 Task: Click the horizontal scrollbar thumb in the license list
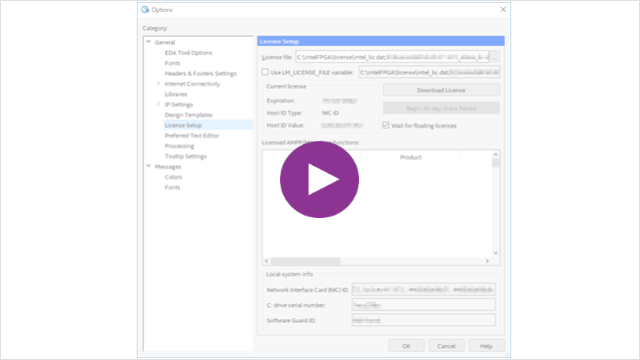pos(305,261)
